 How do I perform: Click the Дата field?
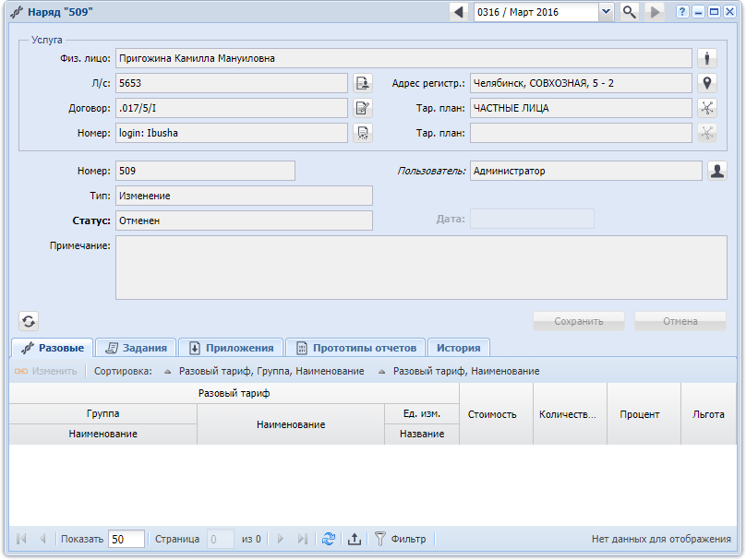(532, 219)
